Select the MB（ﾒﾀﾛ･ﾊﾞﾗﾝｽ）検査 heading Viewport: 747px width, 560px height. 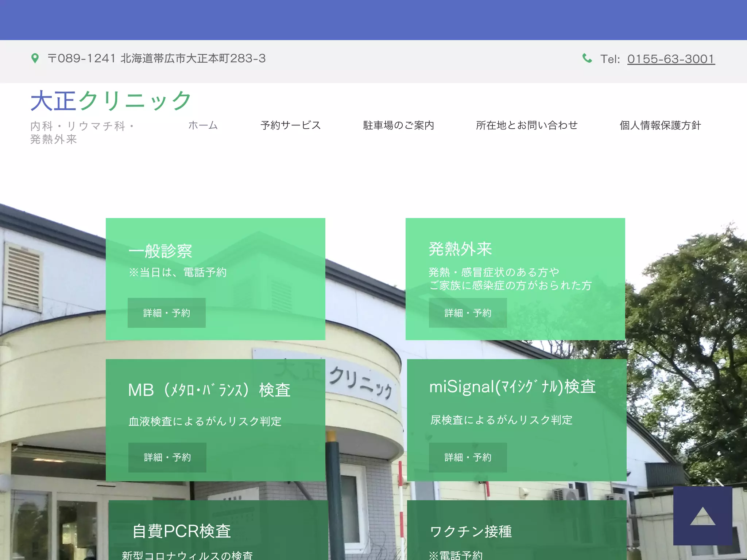pos(209,390)
